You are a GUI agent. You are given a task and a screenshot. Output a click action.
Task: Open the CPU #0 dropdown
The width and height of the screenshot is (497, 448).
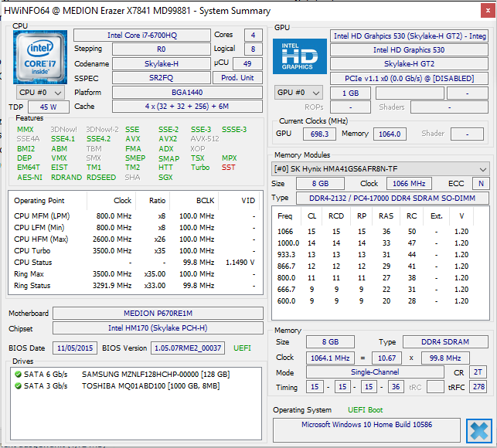click(40, 93)
